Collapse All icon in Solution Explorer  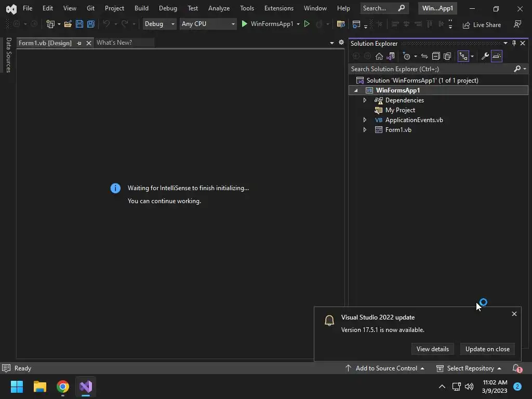tap(436, 56)
